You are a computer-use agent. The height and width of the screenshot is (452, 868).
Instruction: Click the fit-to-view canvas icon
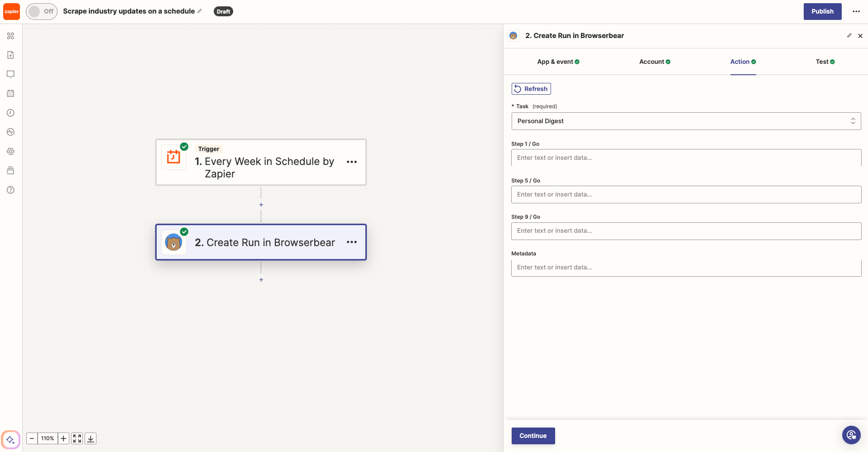pos(77,438)
